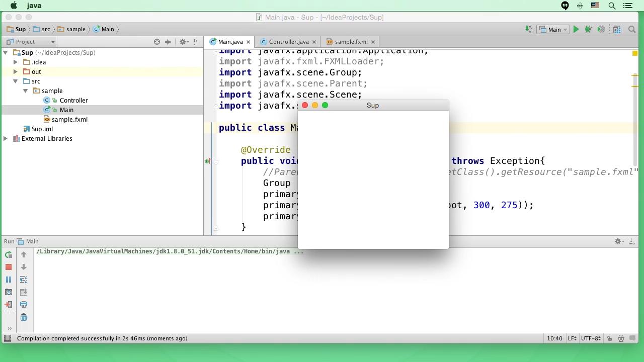Collapse the Sup project root node

(x=6, y=53)
